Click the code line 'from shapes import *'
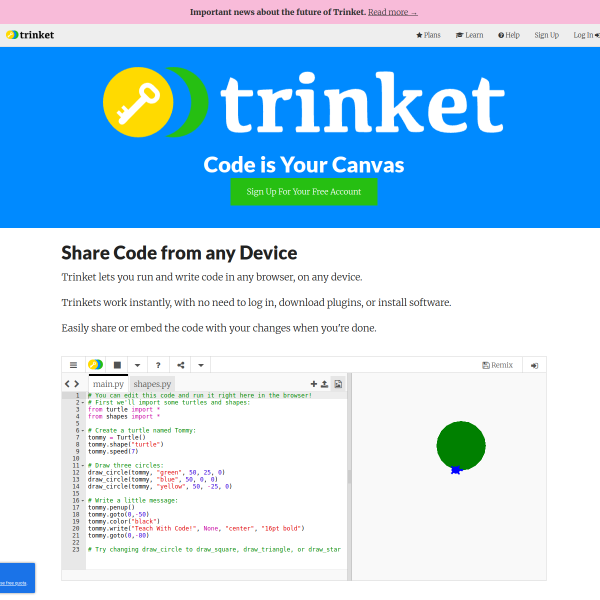Viewport: 600px width, 600px height. [x=124, y=416]
